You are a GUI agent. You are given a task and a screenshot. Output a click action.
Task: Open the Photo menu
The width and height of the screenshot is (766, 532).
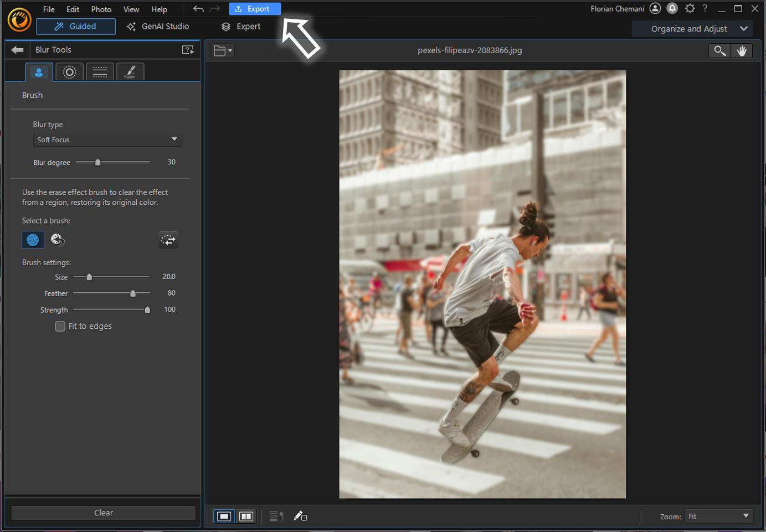point(101,9)
